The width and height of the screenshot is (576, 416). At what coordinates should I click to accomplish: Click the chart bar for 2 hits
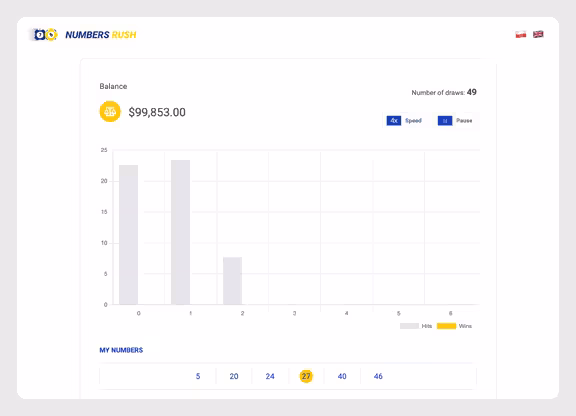233,281
